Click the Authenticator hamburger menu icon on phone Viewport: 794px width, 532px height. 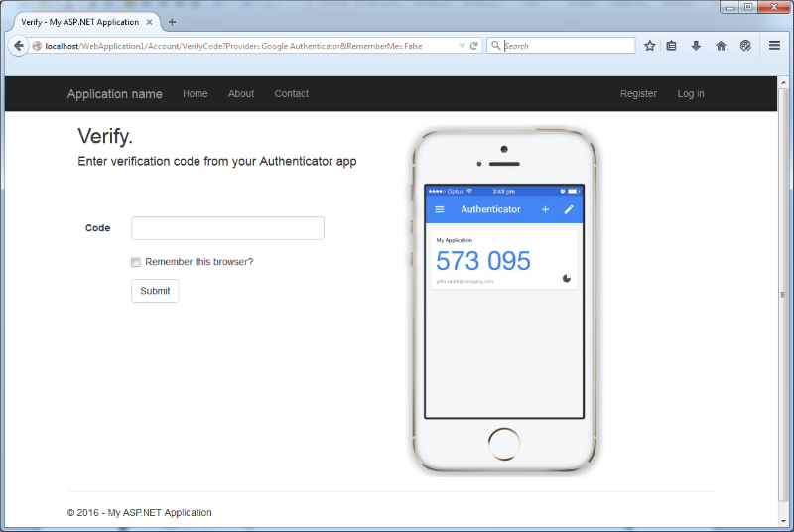pos(440,209)
